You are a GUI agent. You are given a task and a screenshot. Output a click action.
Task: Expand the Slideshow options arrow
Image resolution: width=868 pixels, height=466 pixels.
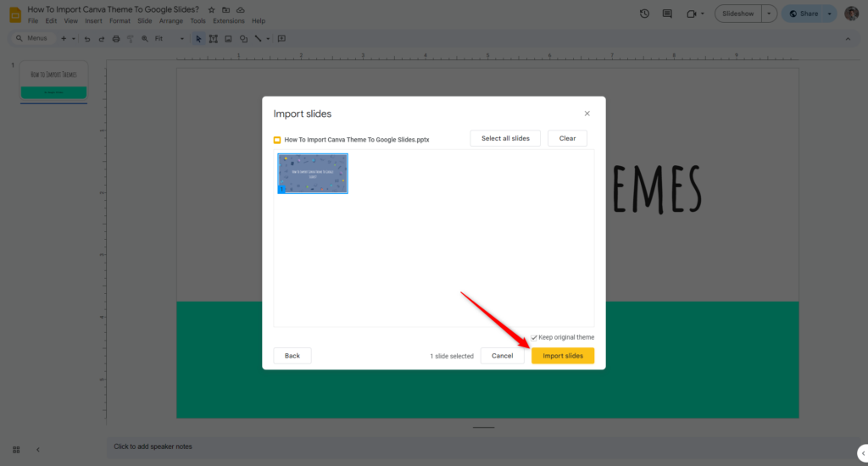(x=769, y=14)
